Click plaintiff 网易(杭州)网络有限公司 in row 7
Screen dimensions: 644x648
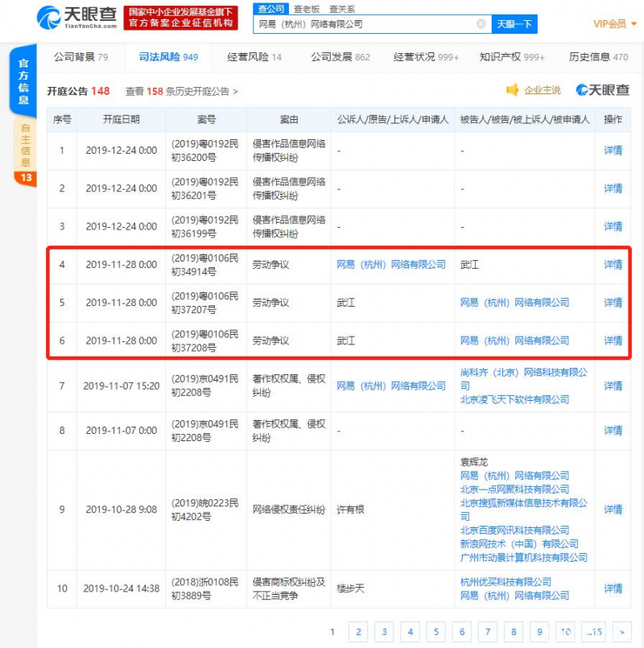coord(391,386)
